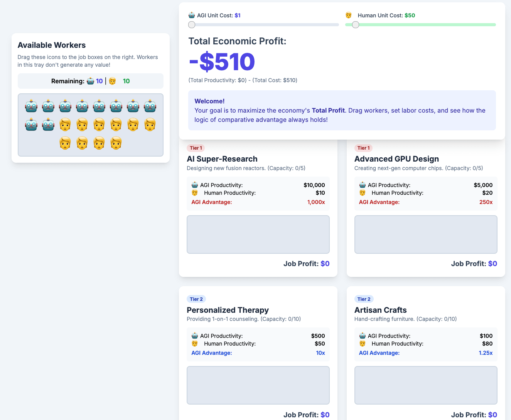This screenshot has width=511, height=420.
Task: Click the AI Super-Research worker drop box
Action: [258, 234]
